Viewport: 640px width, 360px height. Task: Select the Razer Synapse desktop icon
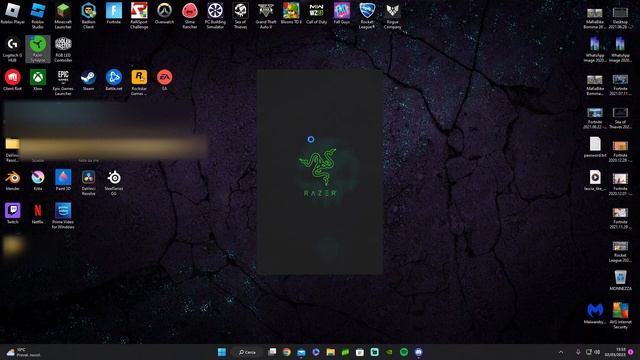point(38,49)
